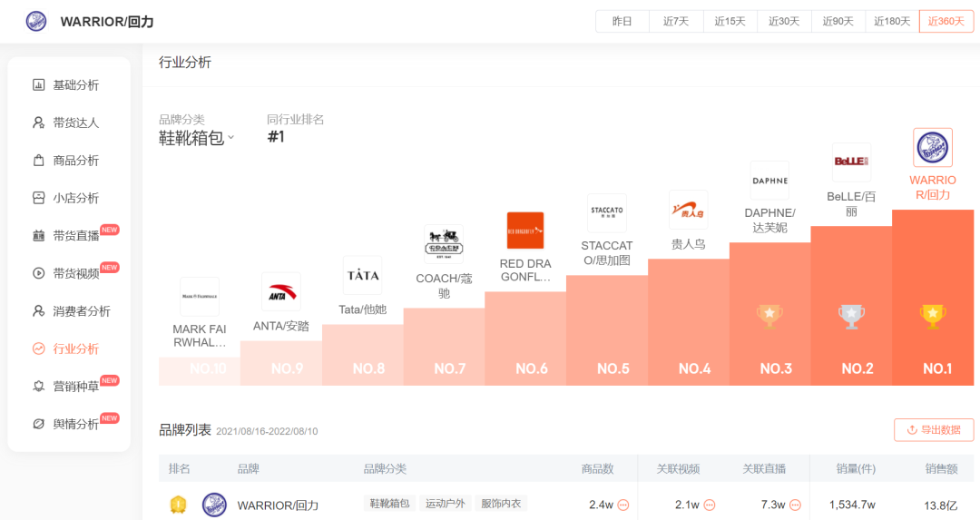The height and width of the screenshot is (520, 980).
Task: Click the TATA brand logo thumbnail
Action: (x=362, y=275)
